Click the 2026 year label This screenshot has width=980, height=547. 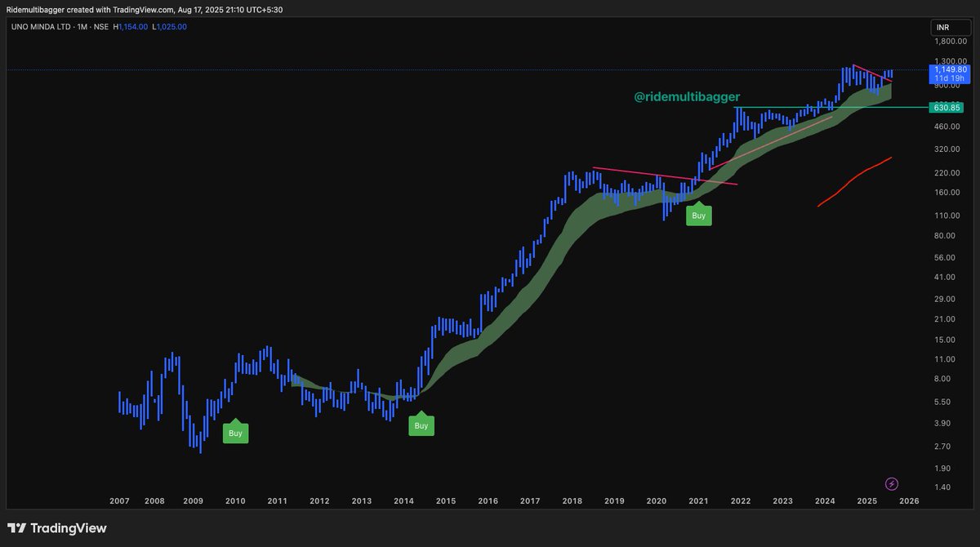pyautogui.click(x=910, y=500)
